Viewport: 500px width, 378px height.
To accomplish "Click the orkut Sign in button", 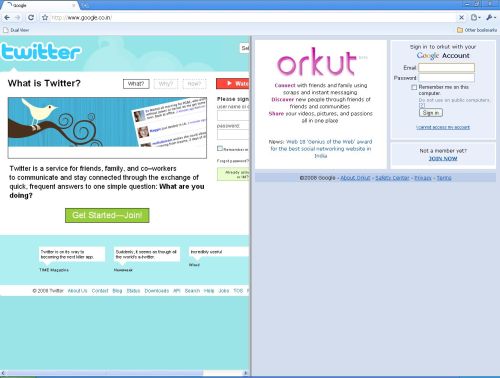I will 431,113.
